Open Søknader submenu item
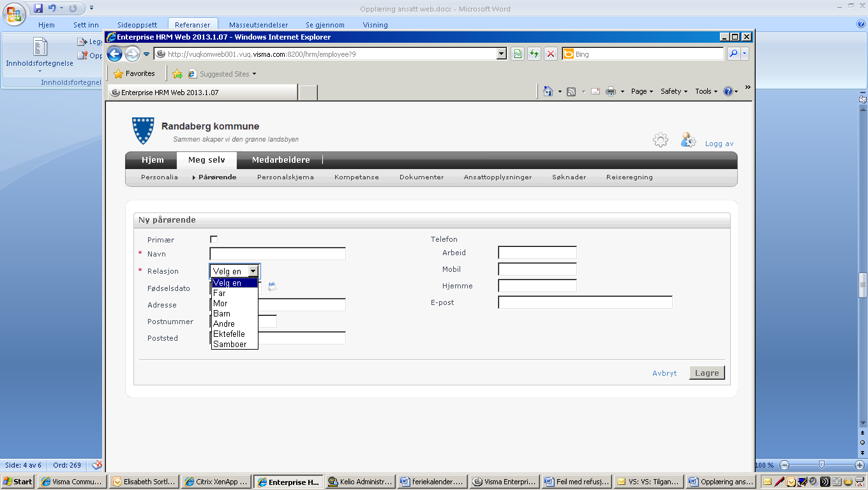This screenshot has height=490, width=868. pos(569,177)
